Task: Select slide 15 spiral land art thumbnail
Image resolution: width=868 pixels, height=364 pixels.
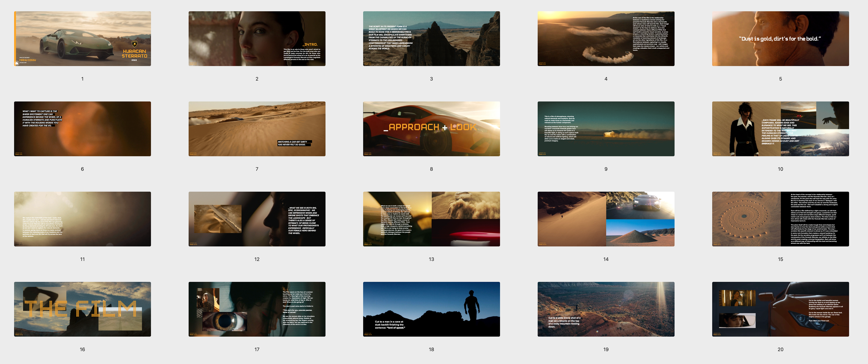Action: click(x=780, y=219)
